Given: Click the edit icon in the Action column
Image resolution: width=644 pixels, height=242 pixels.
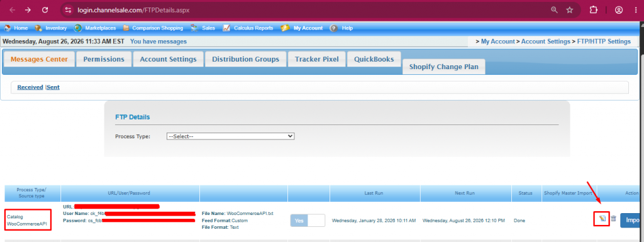Looking at the screenshot, I should click(x=602, y=219).
